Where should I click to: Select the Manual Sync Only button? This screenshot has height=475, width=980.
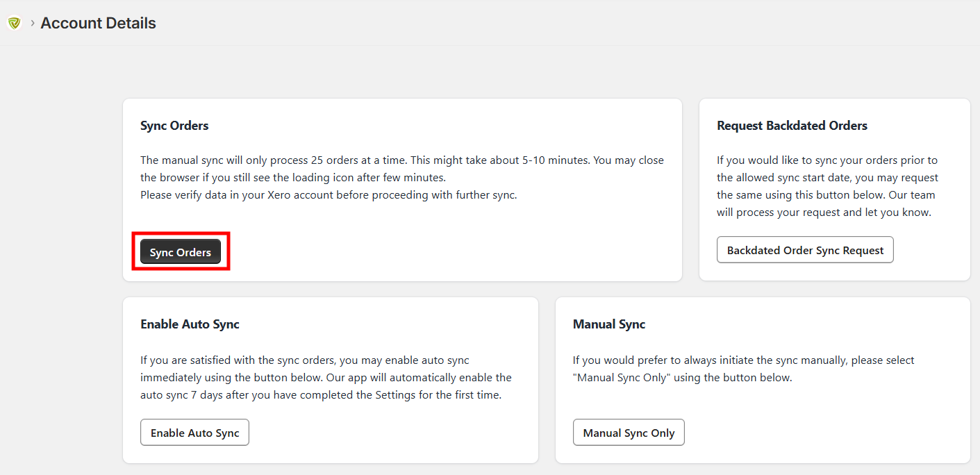tap(629, 433)
